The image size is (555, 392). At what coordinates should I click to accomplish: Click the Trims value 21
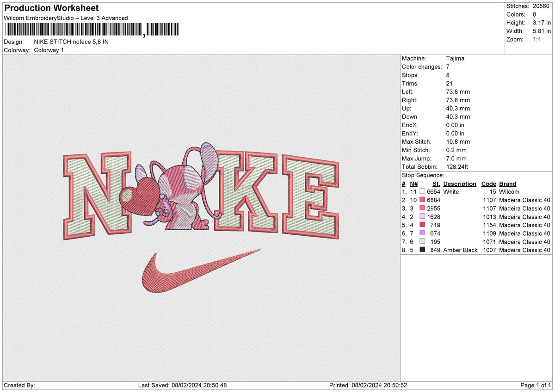450,83
